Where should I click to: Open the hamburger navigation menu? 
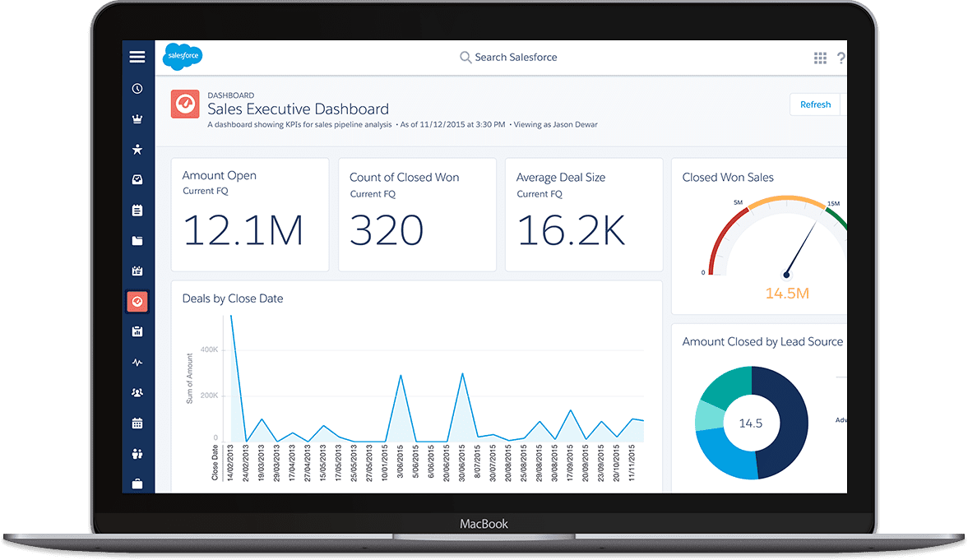pos(137,57)
